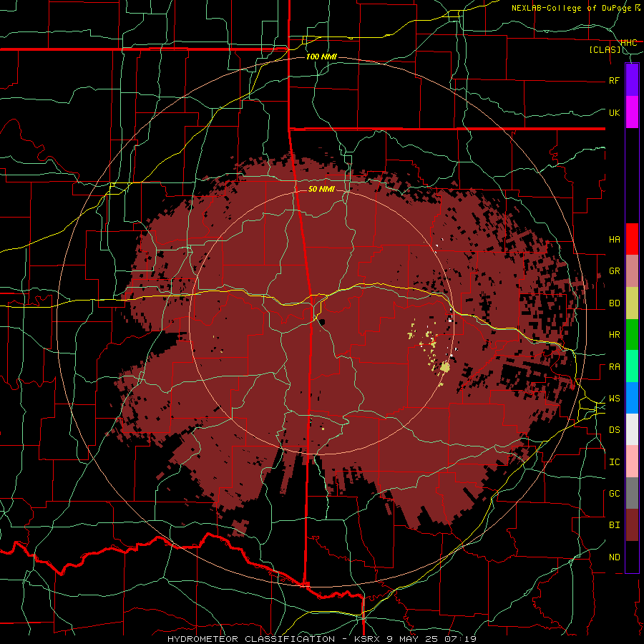Click the DS legend label
Image resolution: width=644 pixels, height=644 pixels.
tap(614, 430)
